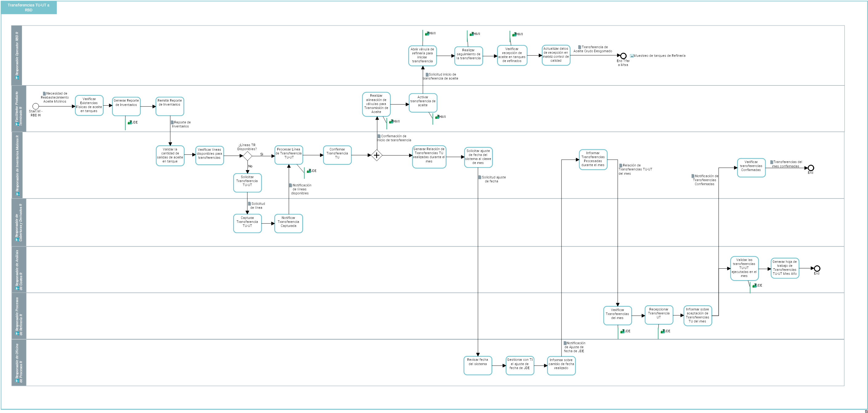The width and height of the screenshot is (868, 413).
Task: Click the Notificación de Ajuste de fecha document icon
Action: click(565, 343)
